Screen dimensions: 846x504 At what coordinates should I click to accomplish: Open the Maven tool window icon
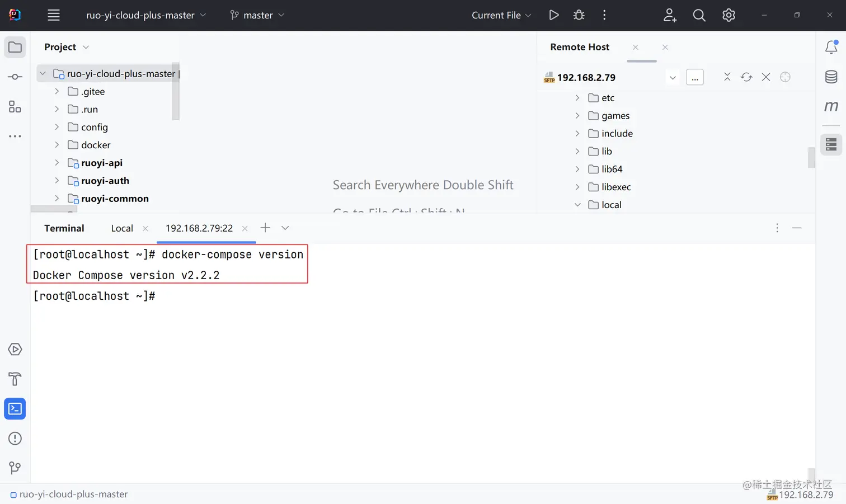coord(831,106)
